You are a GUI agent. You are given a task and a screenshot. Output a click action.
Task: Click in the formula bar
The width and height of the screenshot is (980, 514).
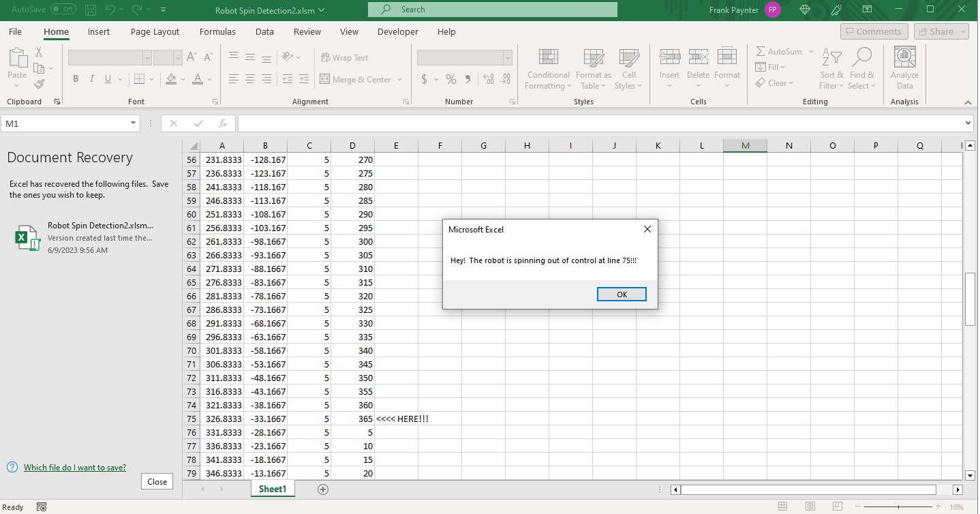601,123
